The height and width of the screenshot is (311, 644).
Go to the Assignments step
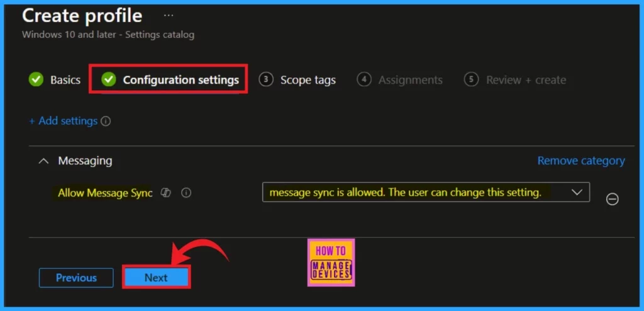click(410, 80)
